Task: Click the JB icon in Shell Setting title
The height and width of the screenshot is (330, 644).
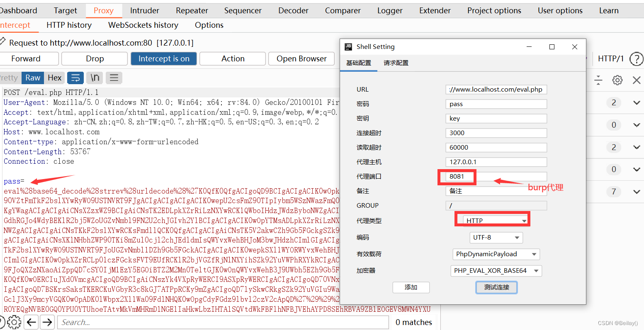Action: pyautogui.click(x=348, y=47)
